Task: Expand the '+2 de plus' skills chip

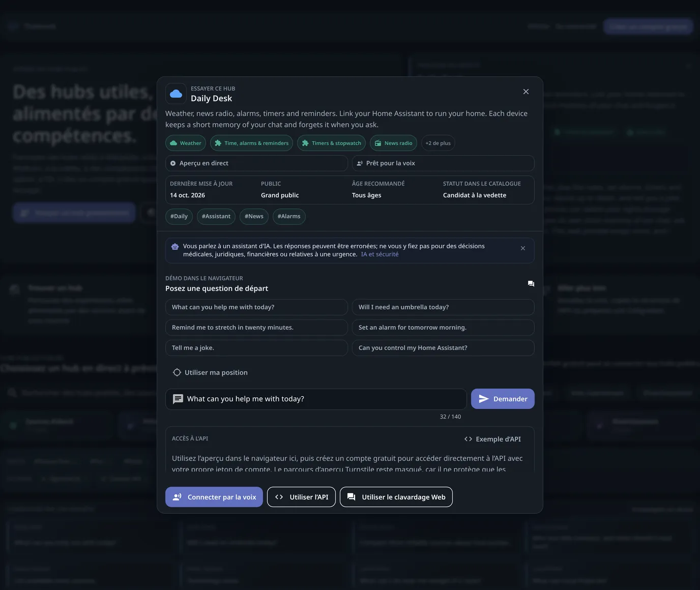Action: pyautogui.click(x=438, y=143)
